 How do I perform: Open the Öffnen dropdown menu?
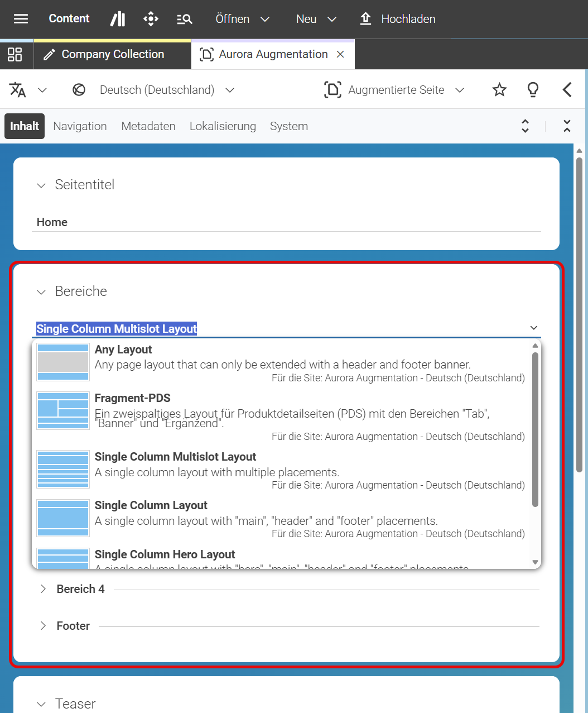point(243,19)
